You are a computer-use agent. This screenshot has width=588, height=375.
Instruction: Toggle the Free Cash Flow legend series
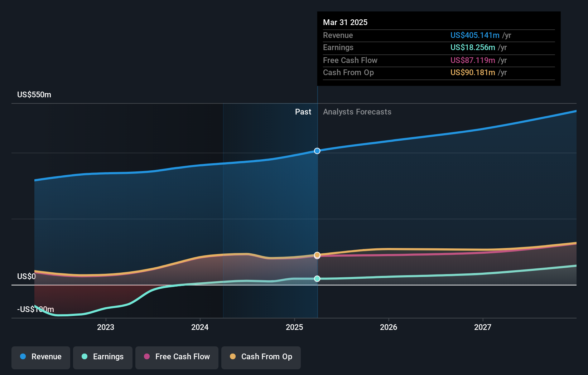click(177, 357)
